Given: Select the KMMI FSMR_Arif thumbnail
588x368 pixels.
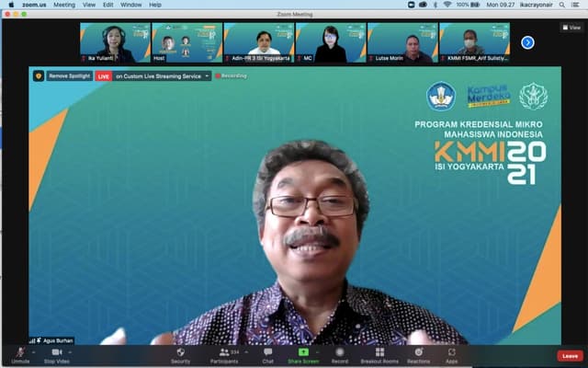Looking at the screenshot, I should 474,42.
